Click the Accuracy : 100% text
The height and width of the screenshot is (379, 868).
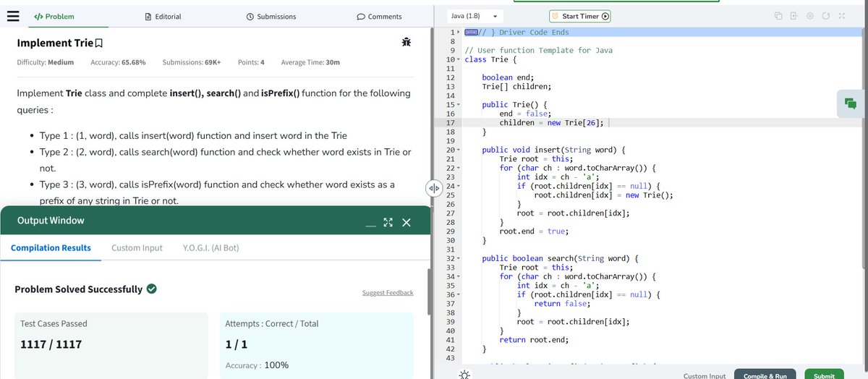click(x=257, y=365)
